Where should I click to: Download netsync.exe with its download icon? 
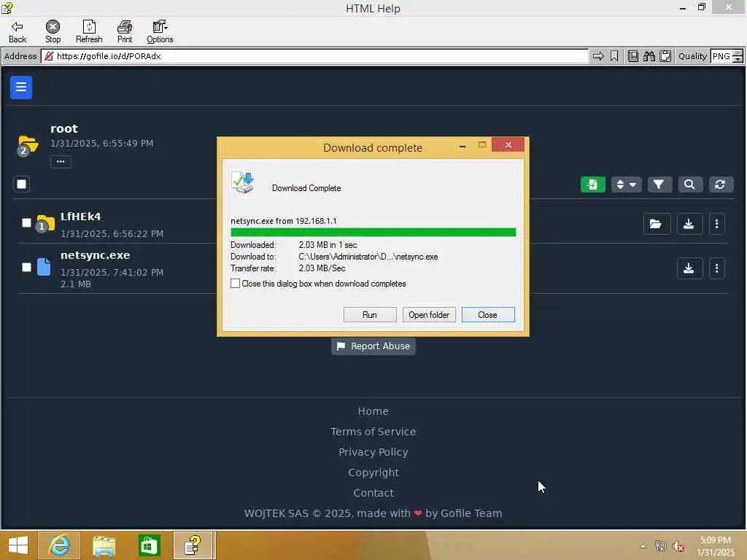(689, 268)
